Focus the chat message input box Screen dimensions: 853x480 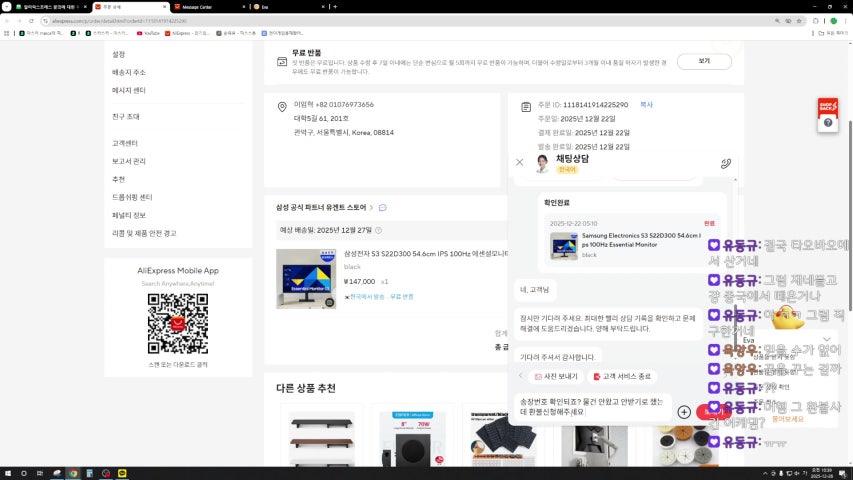[x=592, y=407]
